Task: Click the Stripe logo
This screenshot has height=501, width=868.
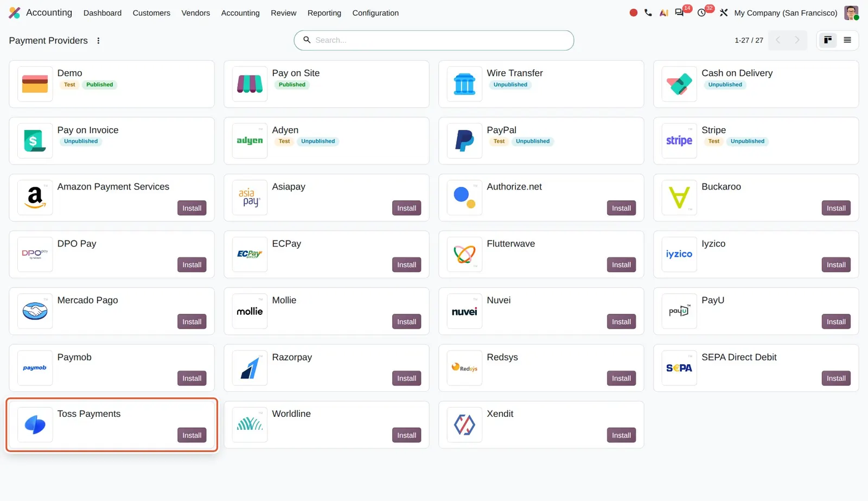Action: [x=679, y=141]
